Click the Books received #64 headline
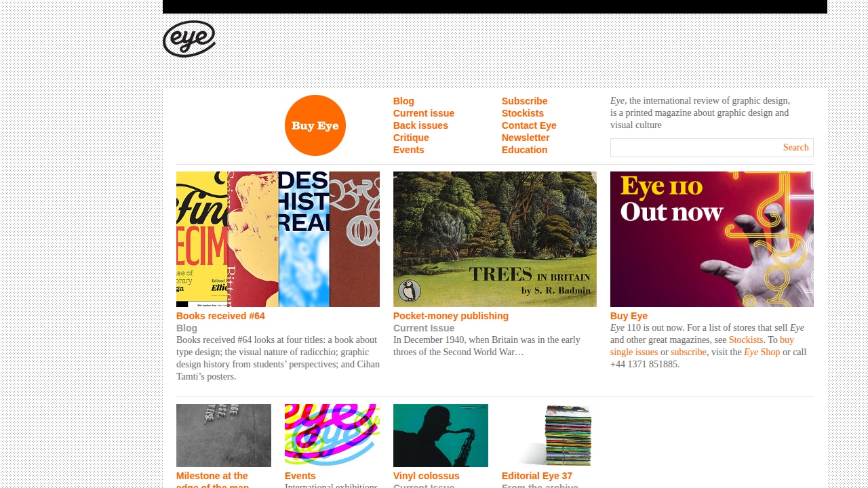The image size is (868, 488). pyautogui.click(x=220, y=316)
